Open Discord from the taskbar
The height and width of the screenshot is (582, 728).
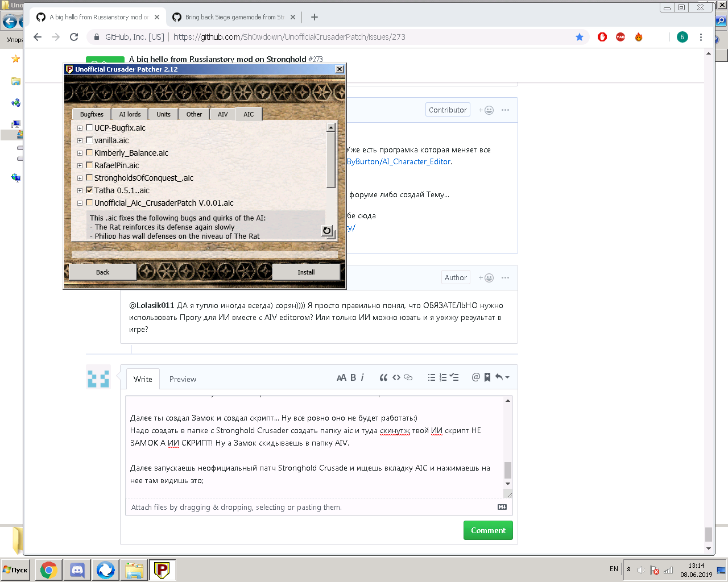coord(77,569)
